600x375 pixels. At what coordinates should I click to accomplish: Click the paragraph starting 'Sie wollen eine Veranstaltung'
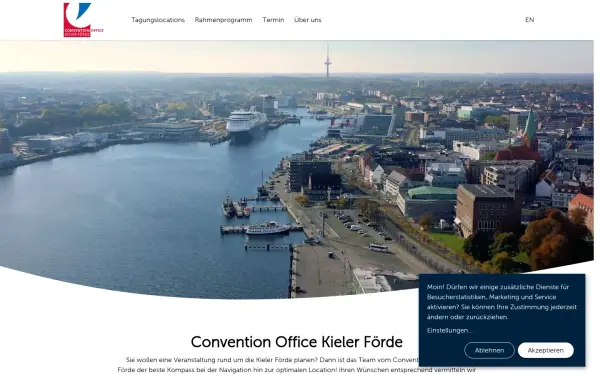point(297,365)
